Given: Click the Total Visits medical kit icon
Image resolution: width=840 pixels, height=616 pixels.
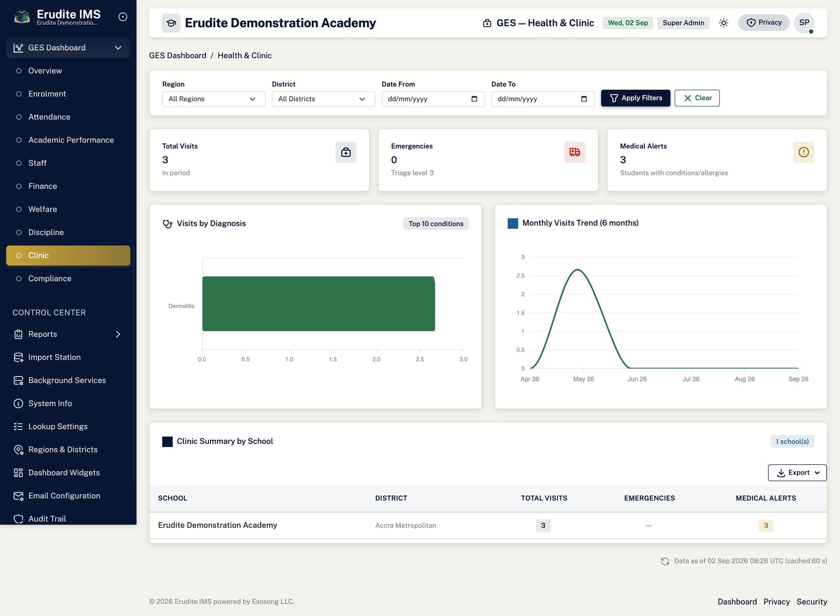Looking at the screenshot, I should tap(346, 152).
